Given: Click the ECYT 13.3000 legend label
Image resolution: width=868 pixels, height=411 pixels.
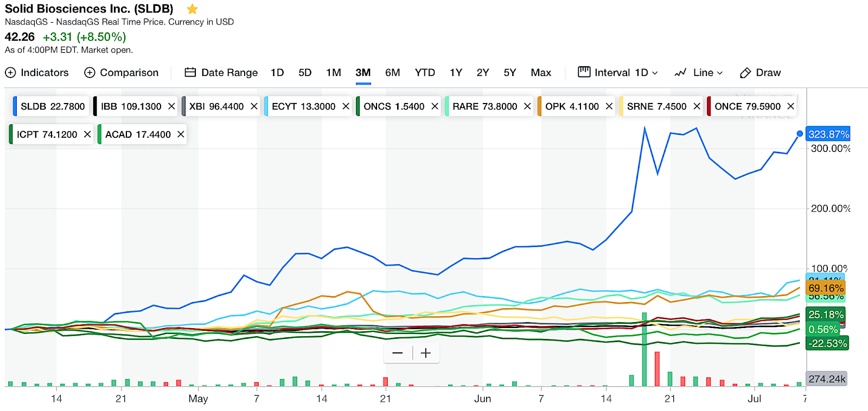Looking at the screenshot, I should tap(304, 106).
